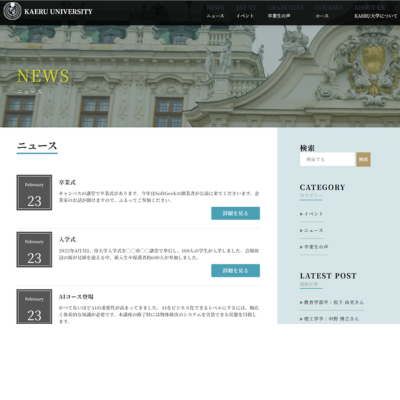Screen dimensions: 400x400
Task: Select the 卒業生の声 category link
Action: coord(314,247)
